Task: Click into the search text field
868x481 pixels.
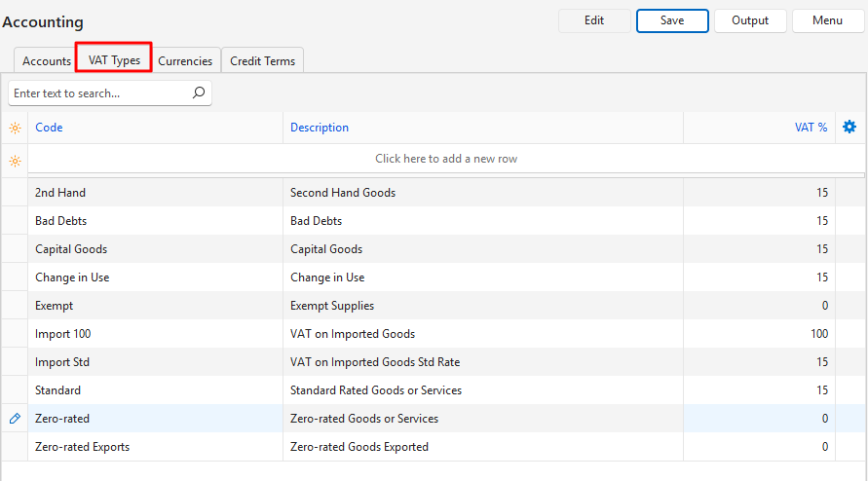Action: tap(97, 93)
